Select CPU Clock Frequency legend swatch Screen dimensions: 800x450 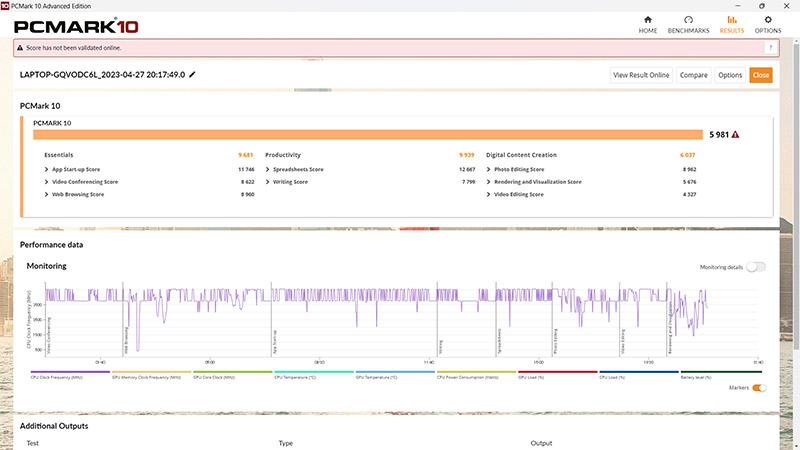(x=70, y=372)
